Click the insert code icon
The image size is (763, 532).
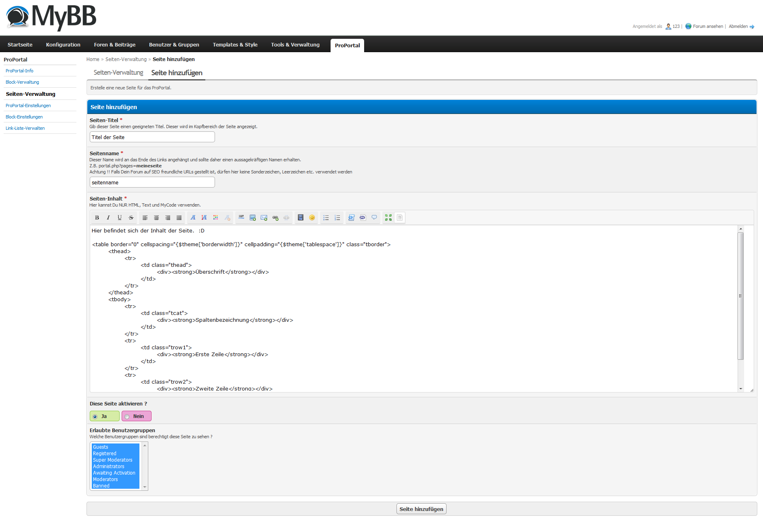(352, 217)
